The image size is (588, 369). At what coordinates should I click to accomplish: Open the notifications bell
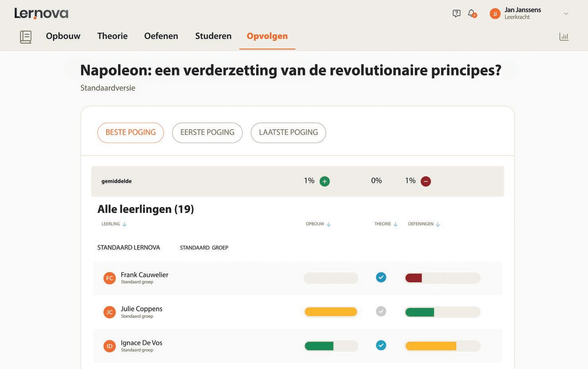[472, 14]
